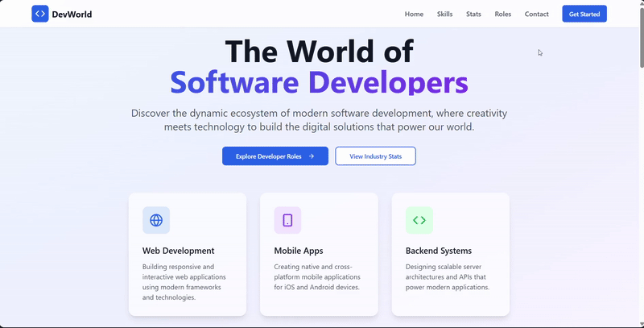Open the Roles nav item

pos(502,14)
